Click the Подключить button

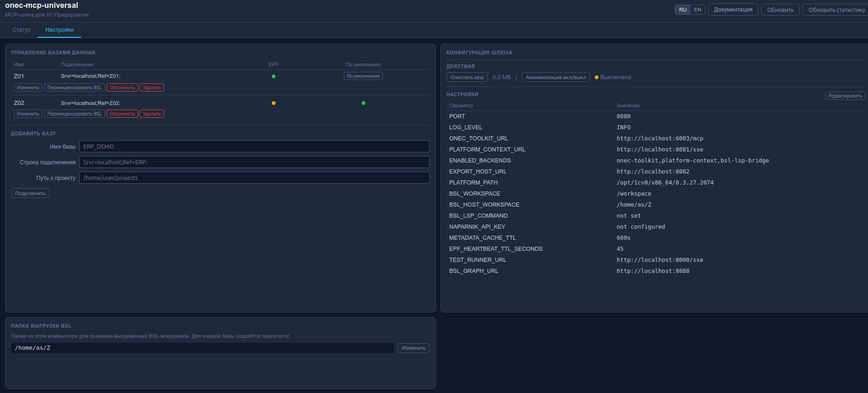30,193
